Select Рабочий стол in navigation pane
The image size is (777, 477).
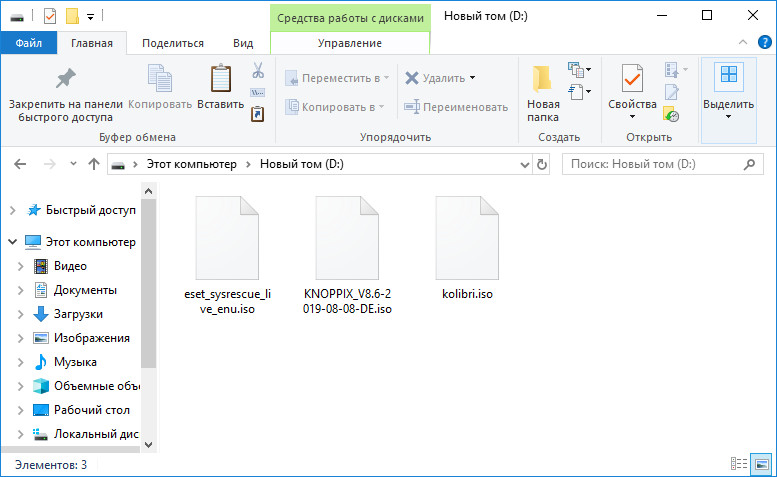pos(92,410)
